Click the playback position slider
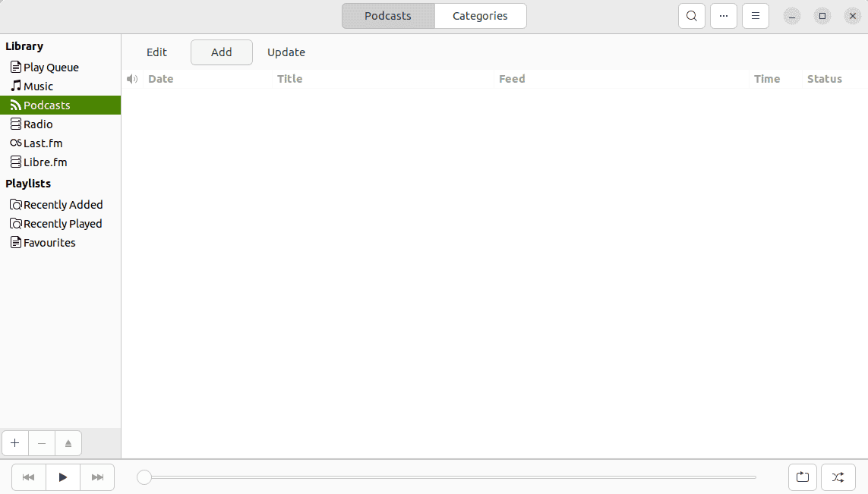 (x=448, y=477)
